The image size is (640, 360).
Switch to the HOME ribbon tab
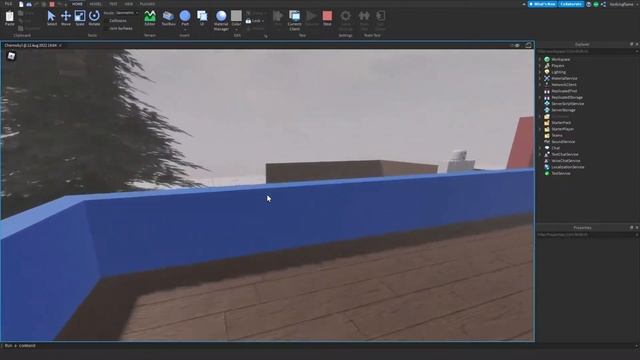pyautogui.click(x=77, y=4)
